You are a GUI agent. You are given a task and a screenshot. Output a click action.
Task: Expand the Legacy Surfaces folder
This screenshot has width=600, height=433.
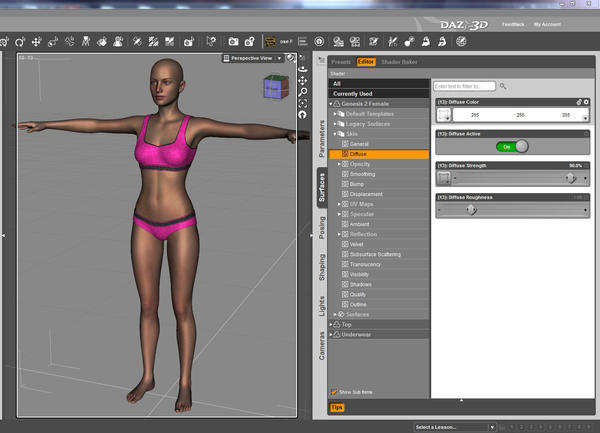(335, 124)
